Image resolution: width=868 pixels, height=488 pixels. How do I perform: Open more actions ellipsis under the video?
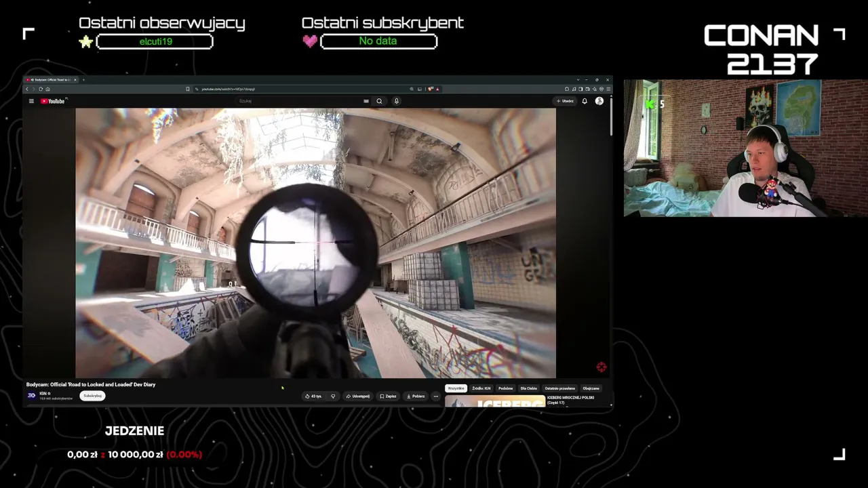[435, 396]
